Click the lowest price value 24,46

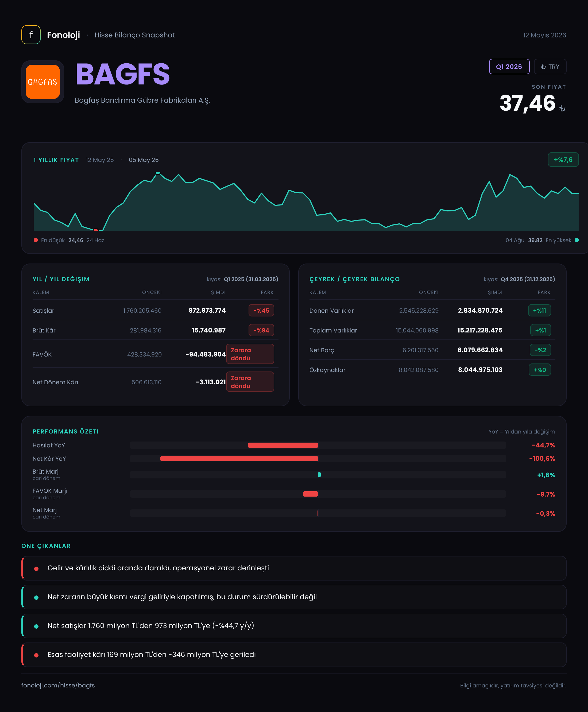76,240
